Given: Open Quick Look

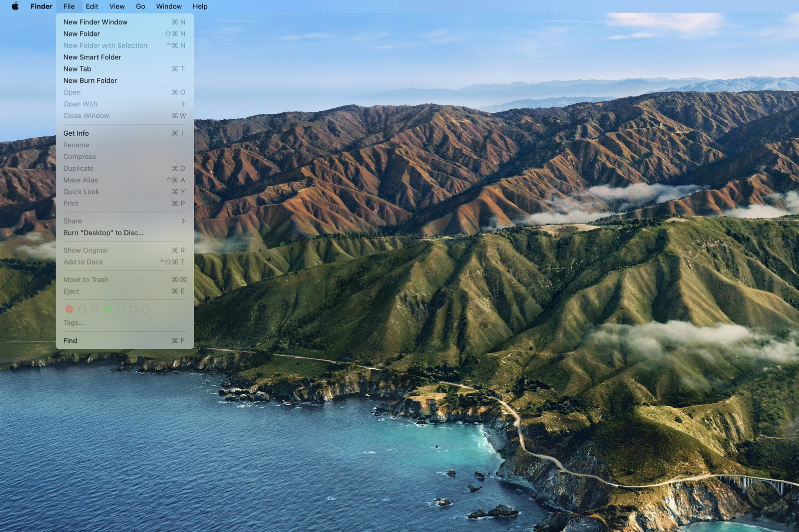Looking at the screenshot, I should coord(81,192).
